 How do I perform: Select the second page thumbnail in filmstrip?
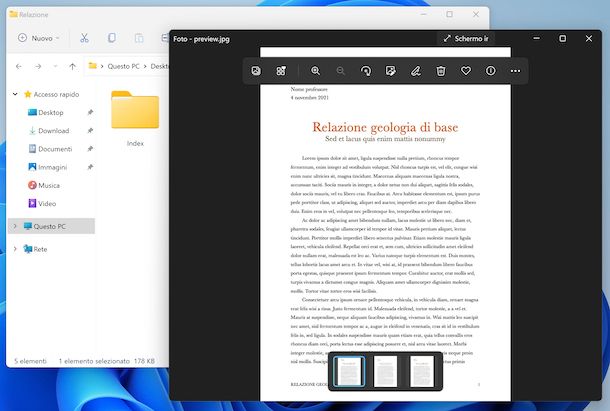click(x=385, y=371)
